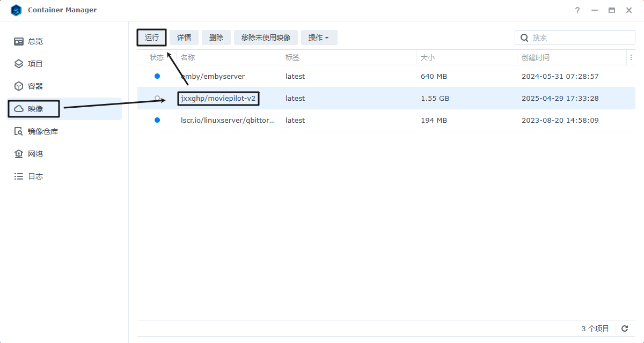Sort by the 状态 column header
This screenshot has width=644, height=343.
[157, 57]
